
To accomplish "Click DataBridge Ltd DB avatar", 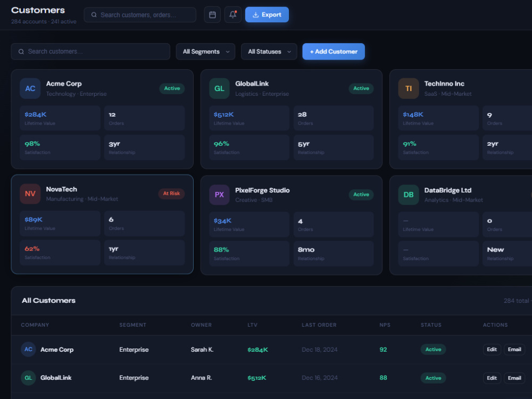I will coord(409,195).
